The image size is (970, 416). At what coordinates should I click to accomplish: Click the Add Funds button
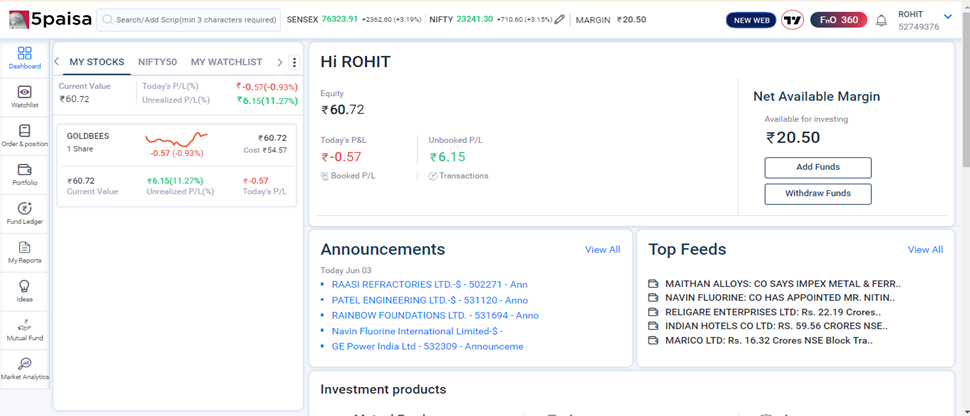(x=818, y=167)
